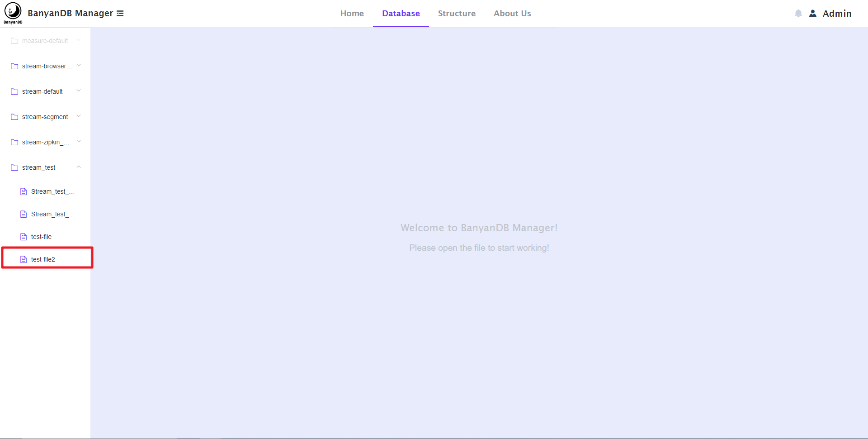Open the test-file entry

[x=41, y=237]
